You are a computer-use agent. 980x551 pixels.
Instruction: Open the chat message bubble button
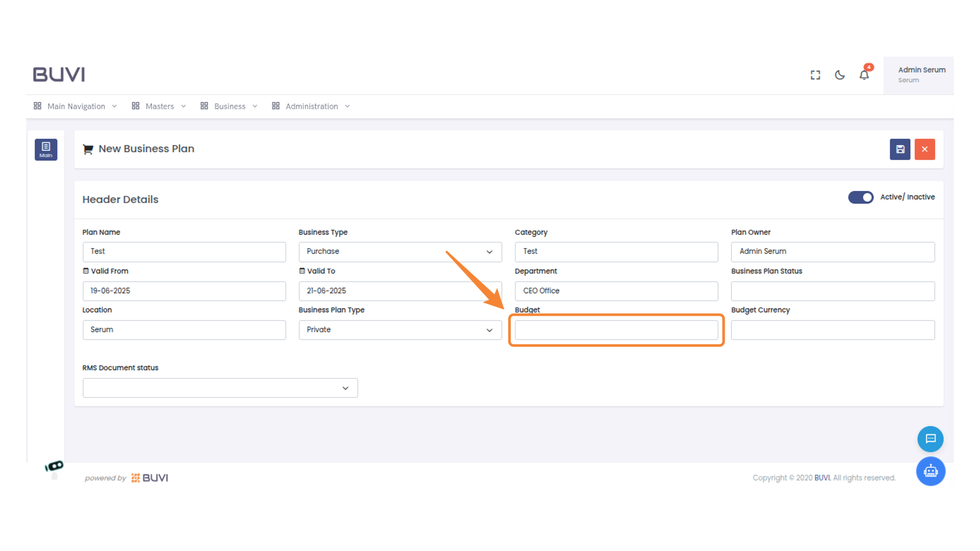[930, 439]
